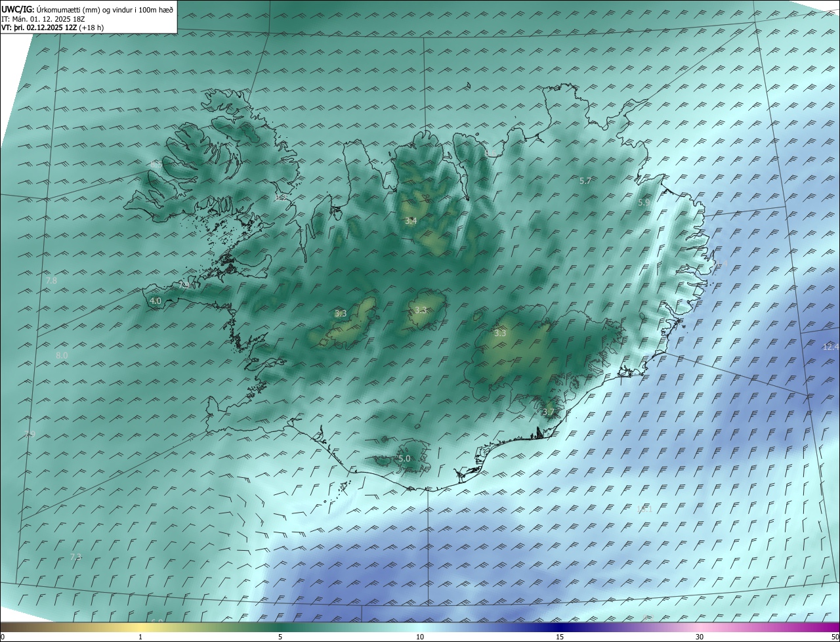Select the valid time line 'VT: þri. 02.12.2025 12Z'
This screenshot has height=642, width=840.
[41, 28]
